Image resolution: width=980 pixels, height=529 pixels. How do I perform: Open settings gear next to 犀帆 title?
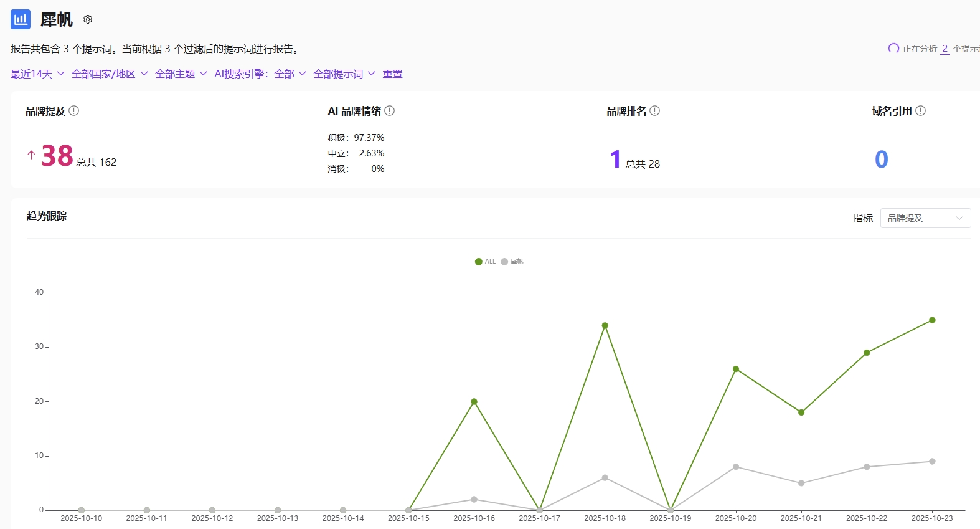pyautogui.click(x=88, y=20)
